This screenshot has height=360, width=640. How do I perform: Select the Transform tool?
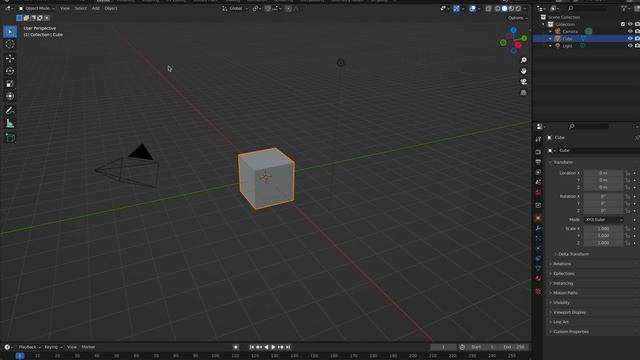[x=10, y=96]
